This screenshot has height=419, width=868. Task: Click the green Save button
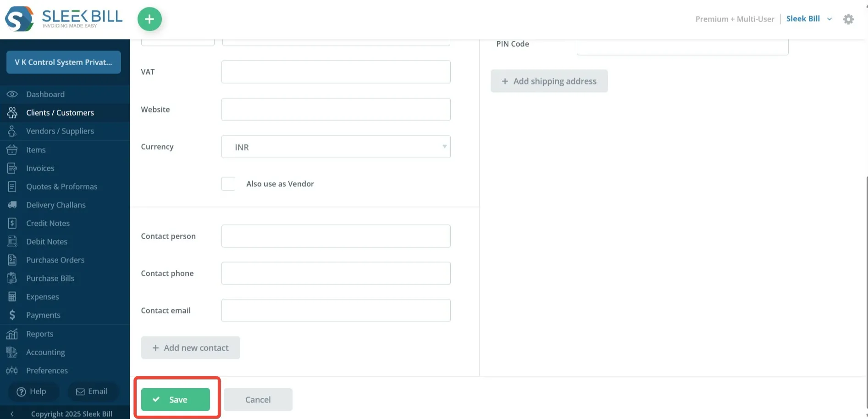[176, 399]
